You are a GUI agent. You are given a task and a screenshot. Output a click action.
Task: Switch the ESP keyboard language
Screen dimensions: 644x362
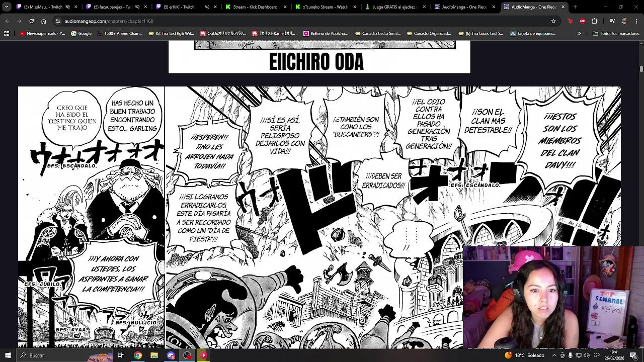(596, 355)
